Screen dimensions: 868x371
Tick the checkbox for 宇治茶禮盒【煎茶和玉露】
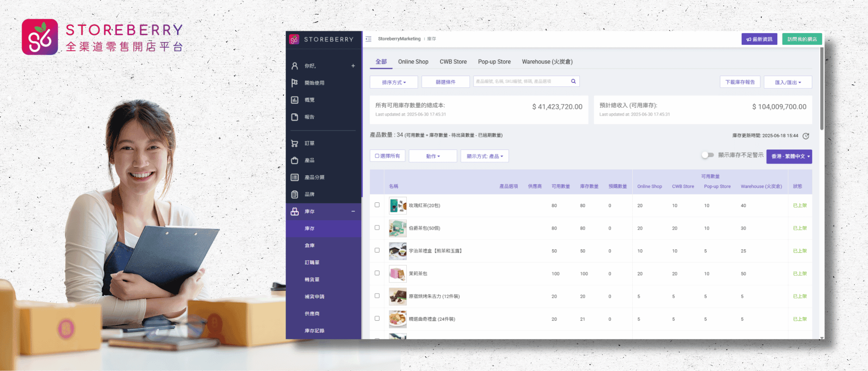pos(377,250)
